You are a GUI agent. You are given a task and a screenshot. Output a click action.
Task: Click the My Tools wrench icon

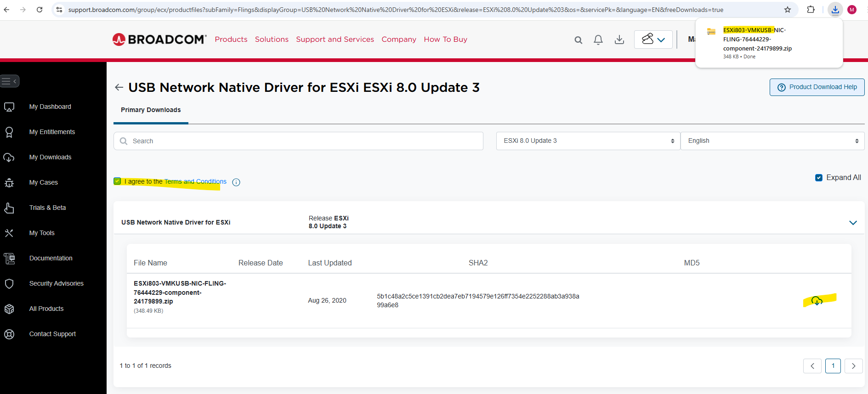(9, 233)
